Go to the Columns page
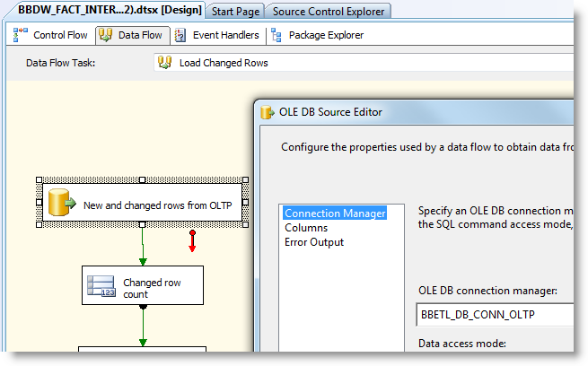 pos(304,228)
